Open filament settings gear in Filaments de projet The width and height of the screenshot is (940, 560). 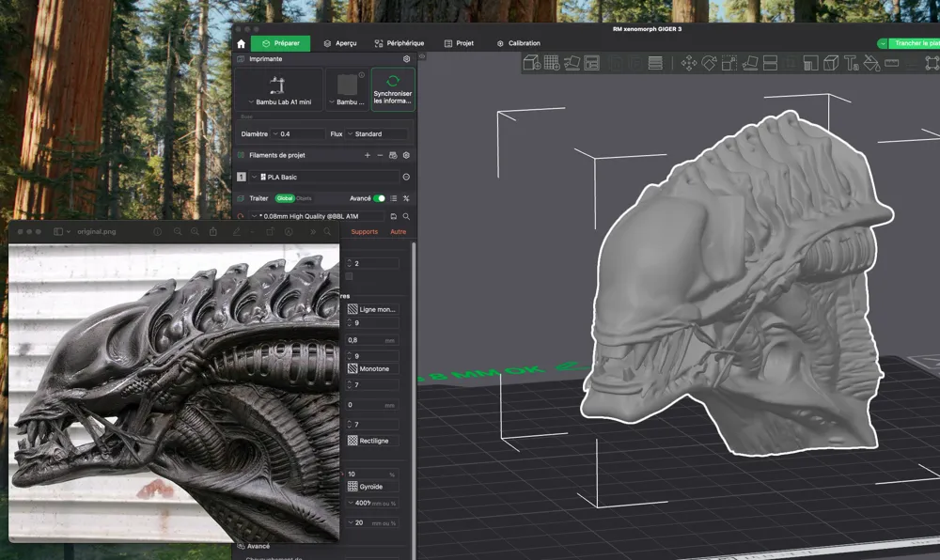[406, 155]
